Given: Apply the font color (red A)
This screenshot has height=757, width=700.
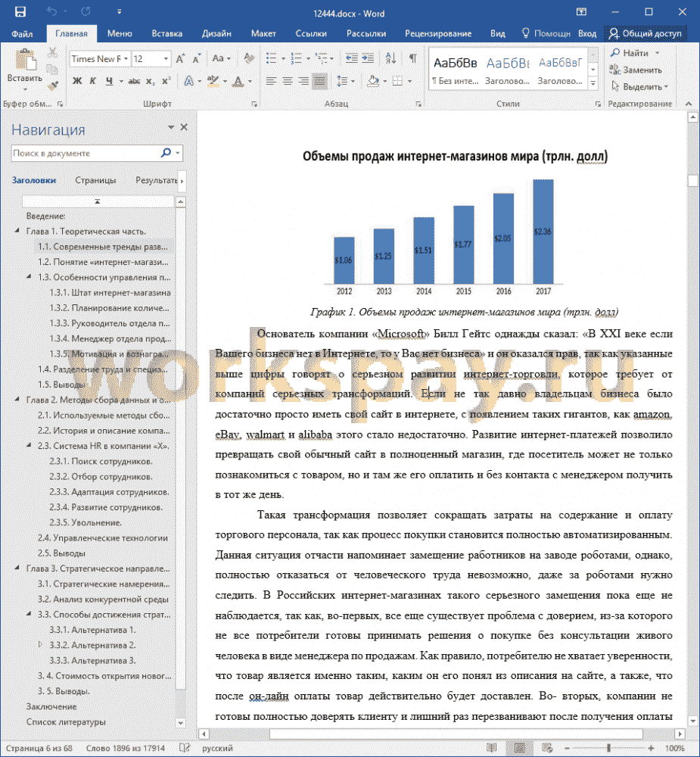Looking at the screenshot, I should [238, 81].
